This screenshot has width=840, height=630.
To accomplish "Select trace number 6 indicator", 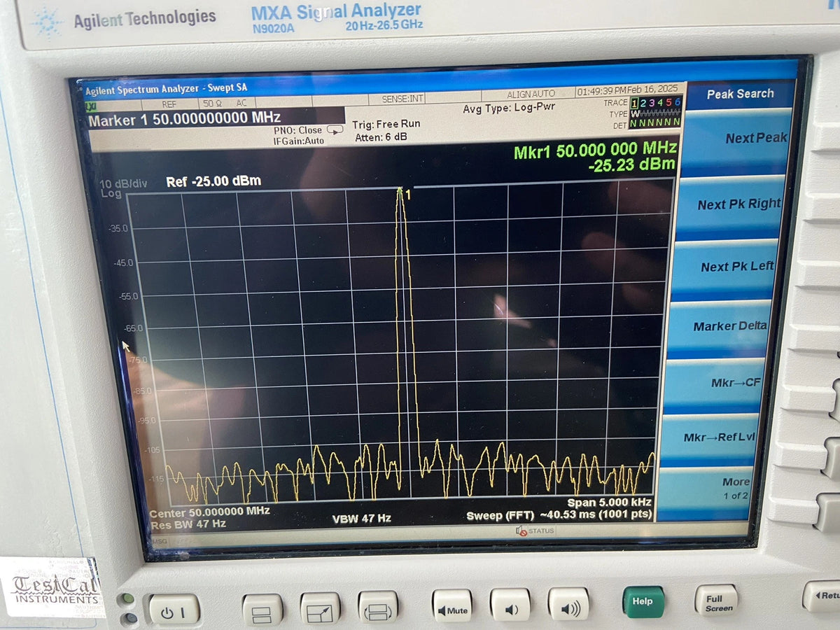I will (x=677, y=103).
